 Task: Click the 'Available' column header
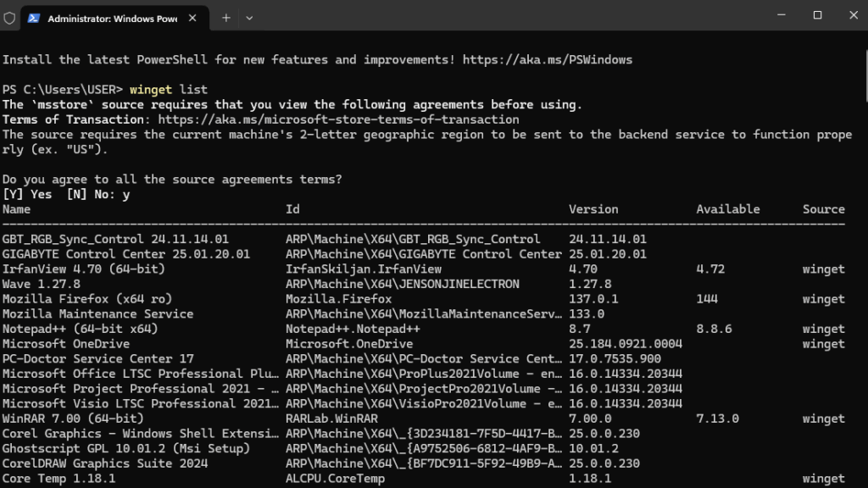pyautogui.click(x=728, y=209)
